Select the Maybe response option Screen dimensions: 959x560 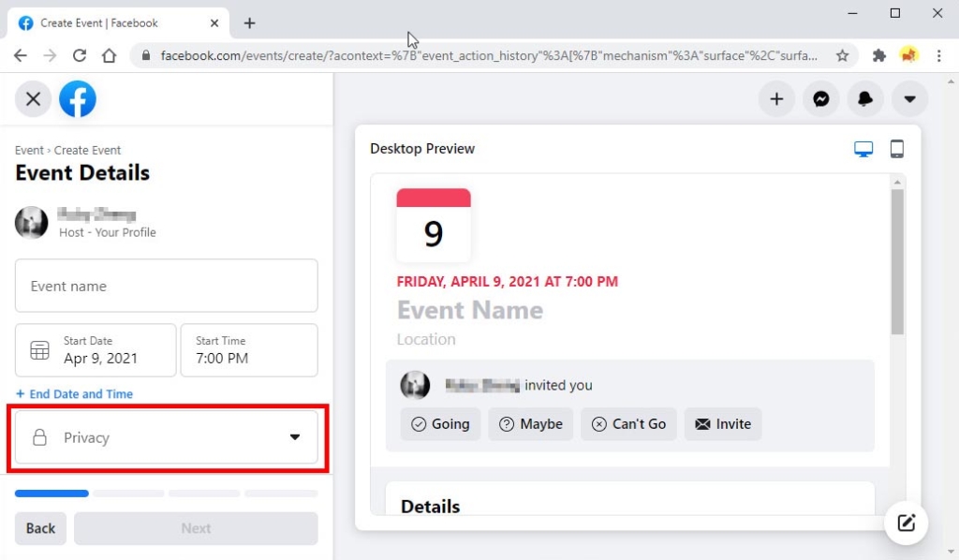[530, 423]
